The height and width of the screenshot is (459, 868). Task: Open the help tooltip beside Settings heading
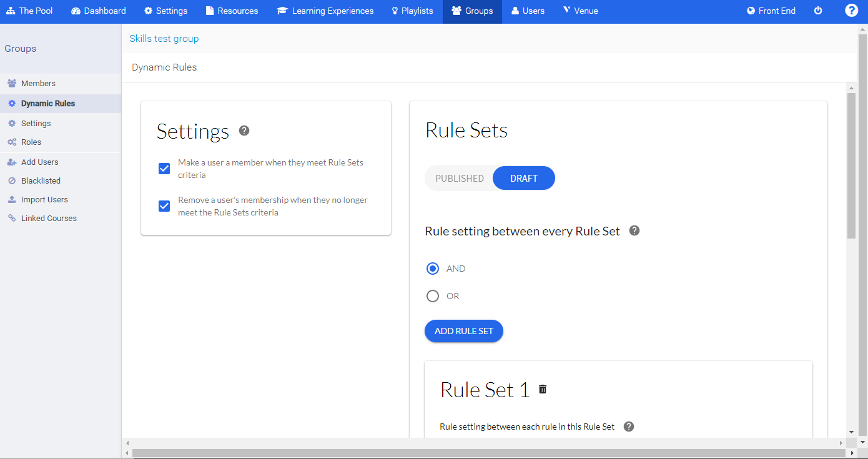point(244,131)
